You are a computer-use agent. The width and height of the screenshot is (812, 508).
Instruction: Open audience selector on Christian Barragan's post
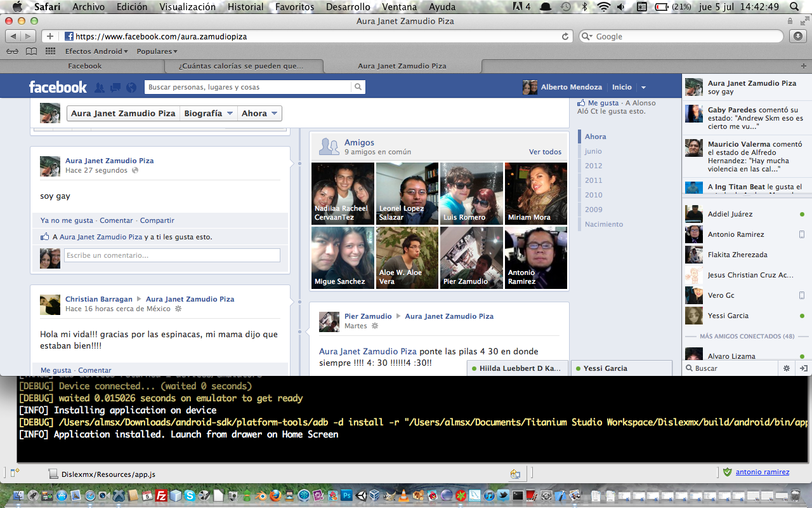(x=178, y=309)
